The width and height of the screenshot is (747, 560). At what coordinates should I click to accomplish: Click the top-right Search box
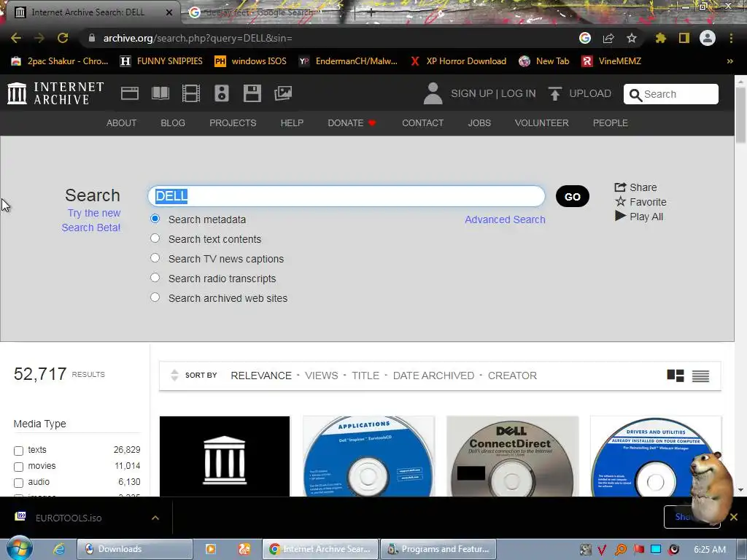[671, 94]
